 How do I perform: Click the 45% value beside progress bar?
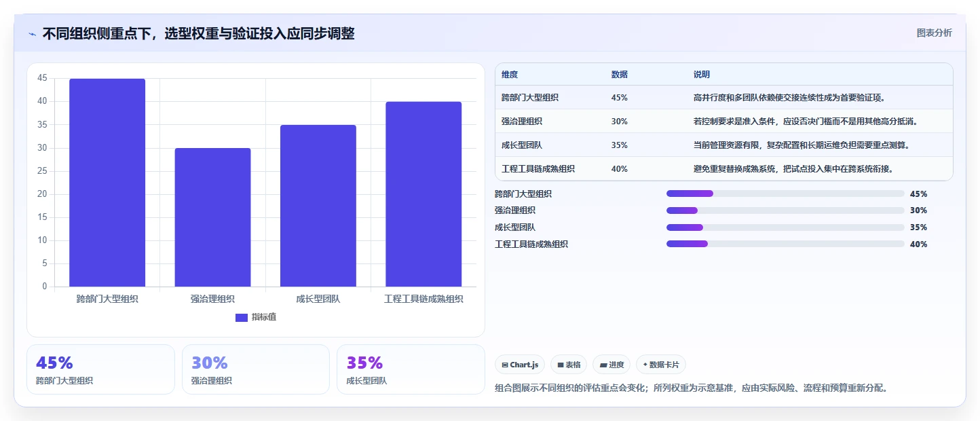(x=918, y=194)
